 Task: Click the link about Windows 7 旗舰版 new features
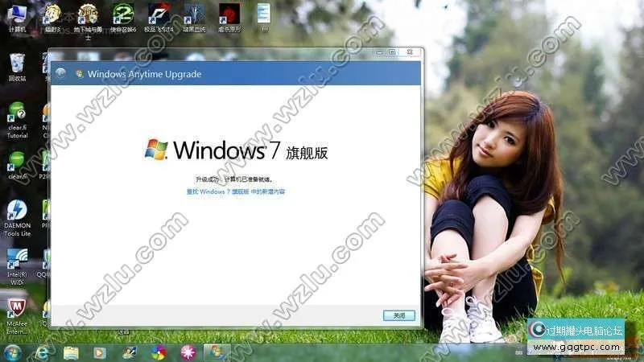click(x=235, y=191)
